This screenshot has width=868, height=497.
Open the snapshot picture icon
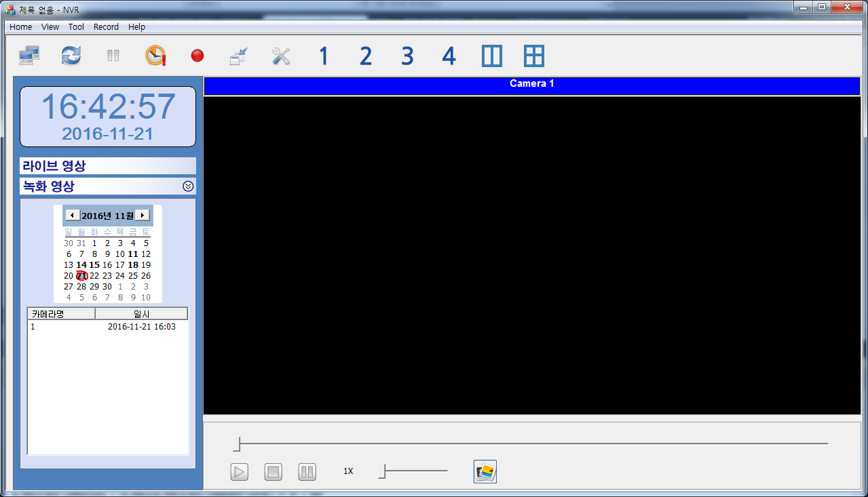click(485, 471)
